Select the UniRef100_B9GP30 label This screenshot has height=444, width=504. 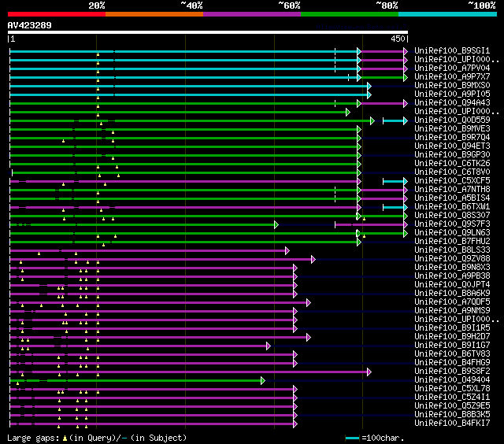[x=452, y=155]
